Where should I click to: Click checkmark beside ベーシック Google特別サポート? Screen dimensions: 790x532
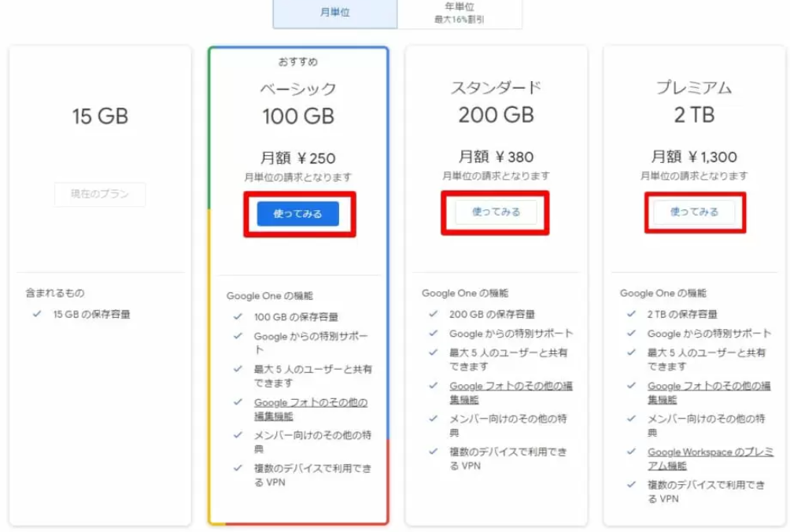tap(238, 336)
